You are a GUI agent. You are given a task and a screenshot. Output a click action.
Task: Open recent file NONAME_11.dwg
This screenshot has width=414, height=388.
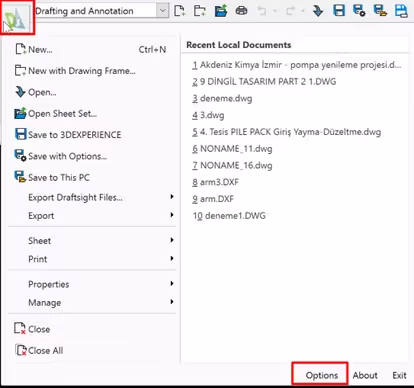click(232, 148)
